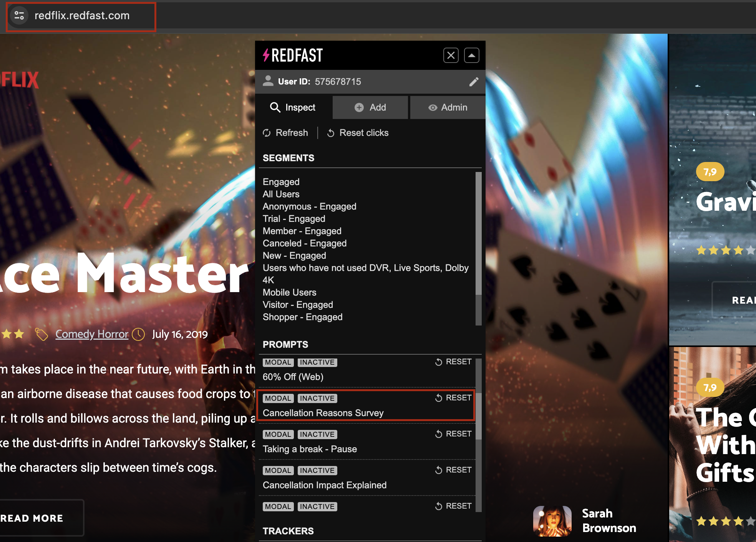The height and width of the screenshot is (542, 756).
Task: Open the Cancellation Impact Explained prompt
Action: tap(325, 485)
